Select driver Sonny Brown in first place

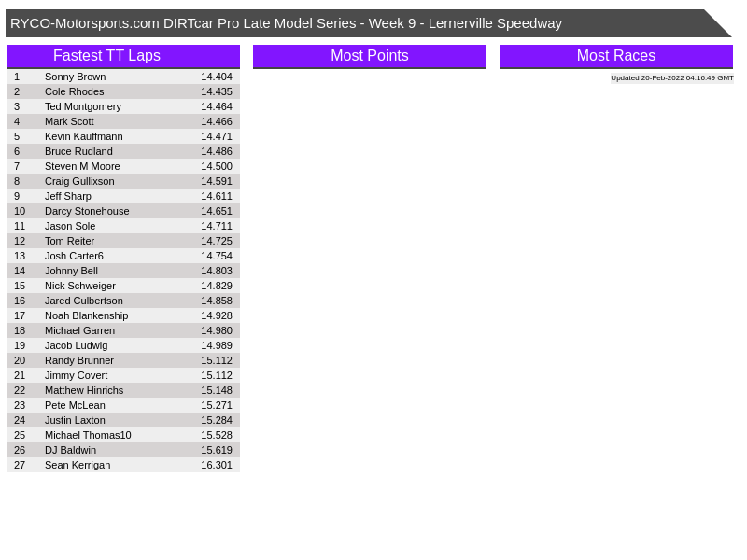75,77
